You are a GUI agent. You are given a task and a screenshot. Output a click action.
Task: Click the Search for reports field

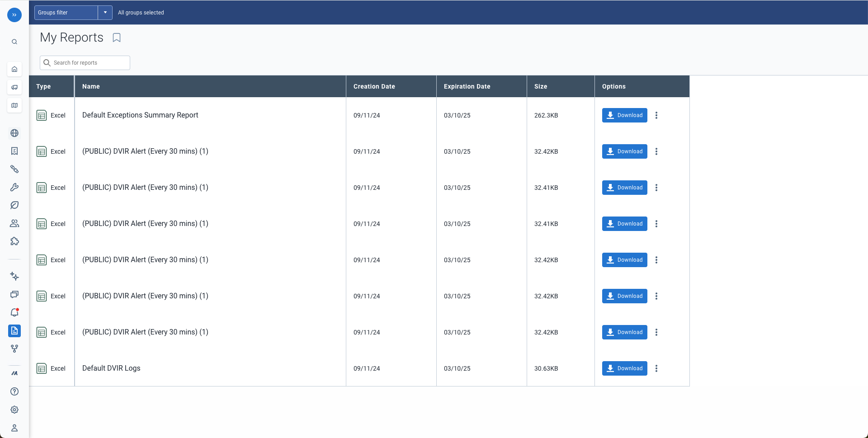[x=85, y=62]
